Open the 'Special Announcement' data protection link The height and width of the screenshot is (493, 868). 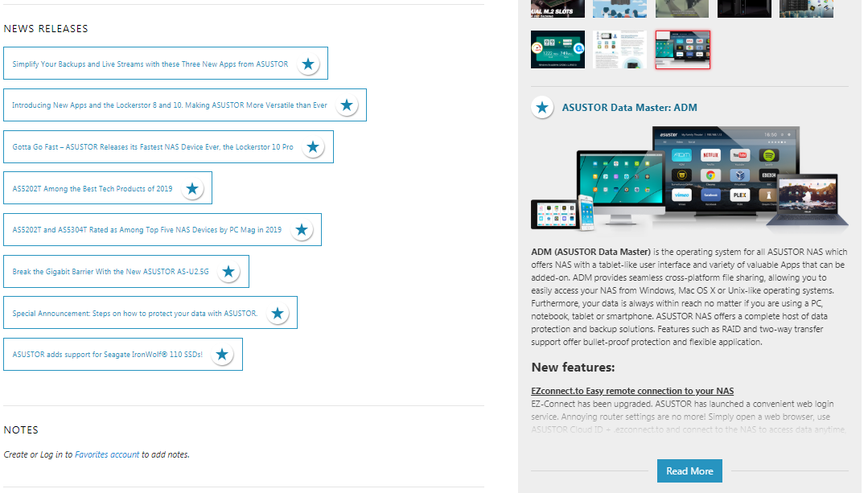(134, 314)
